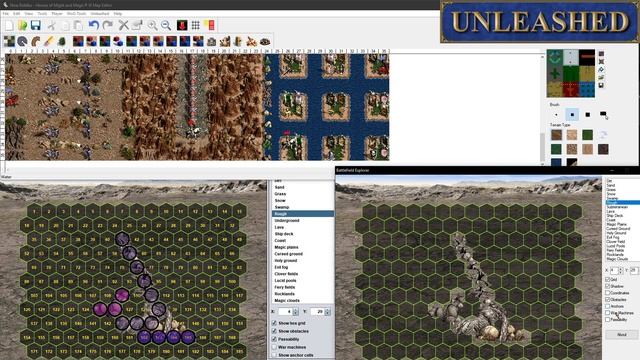Select the smallest dot brush size
Viewport: 640px width, 360px height.
tap(556, 115)
